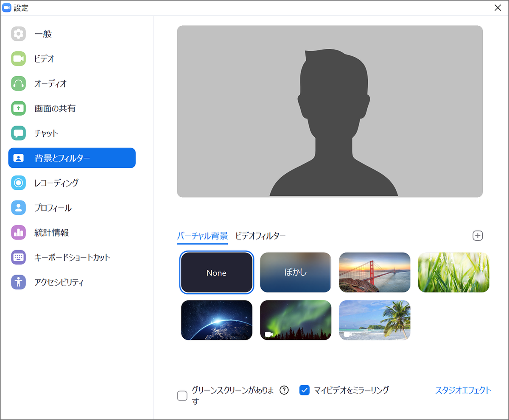Click the 統計情報 statistics icon
Screen dimensions: 509x420
[x=19, y=232]
